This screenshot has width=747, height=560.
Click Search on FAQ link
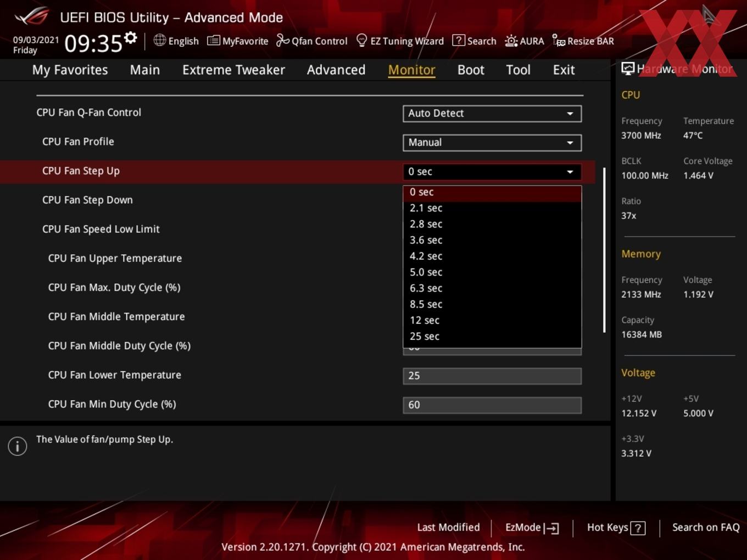point(706,527)
